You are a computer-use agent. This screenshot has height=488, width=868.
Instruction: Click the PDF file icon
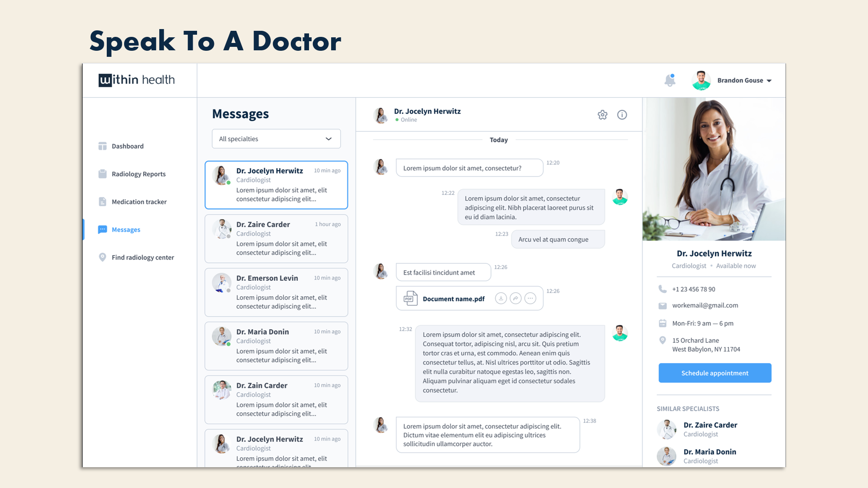click(410, 298)
